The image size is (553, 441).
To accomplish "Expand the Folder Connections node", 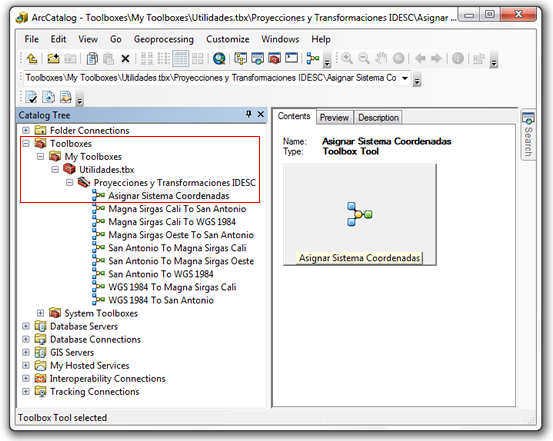I will [26, 130].
